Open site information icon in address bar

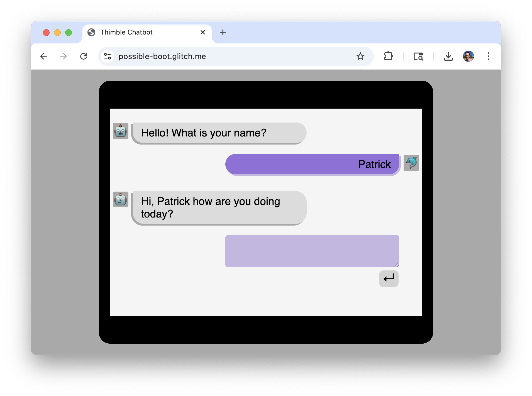(108, 56)
